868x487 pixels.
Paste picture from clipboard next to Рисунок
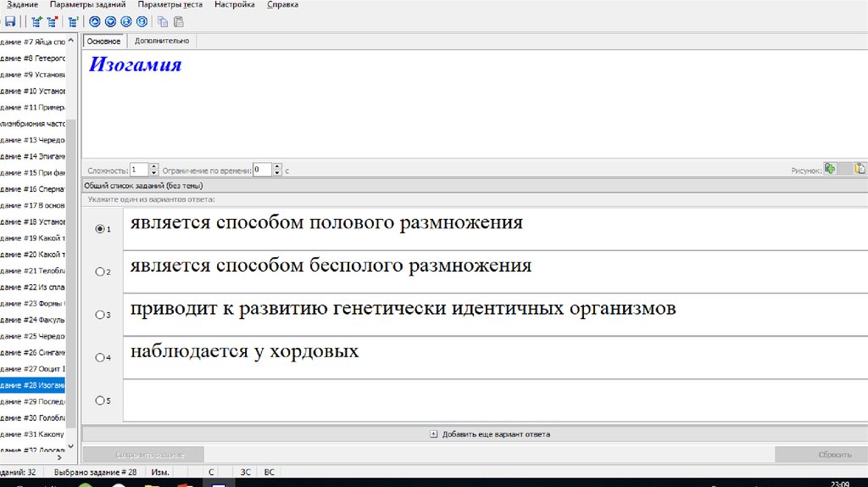[860, 169]
